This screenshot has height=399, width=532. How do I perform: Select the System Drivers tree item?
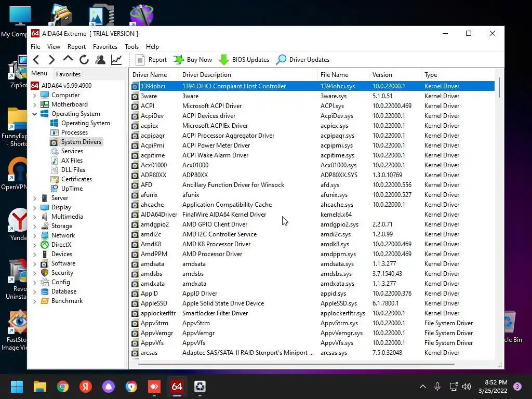click(x=76, y=142)
